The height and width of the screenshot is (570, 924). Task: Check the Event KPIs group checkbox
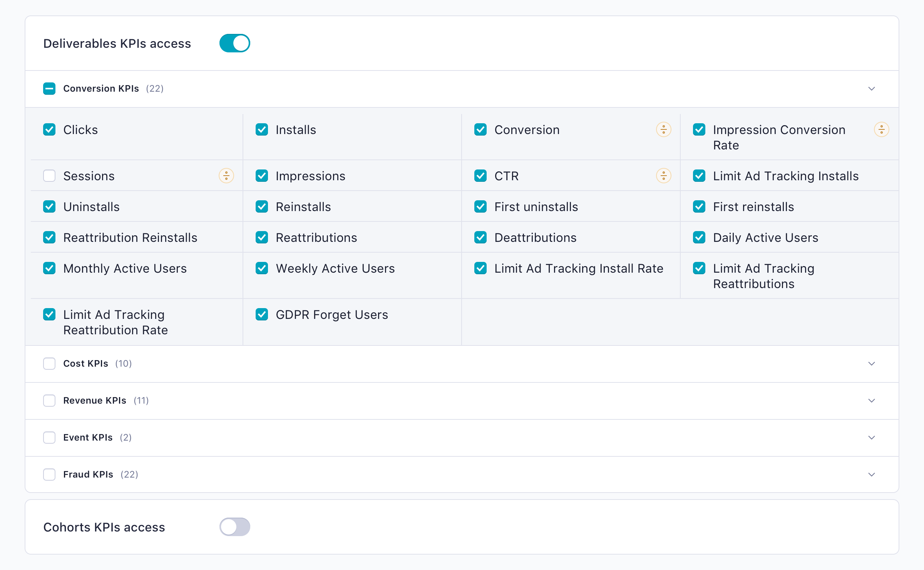[x=49, y=438]
